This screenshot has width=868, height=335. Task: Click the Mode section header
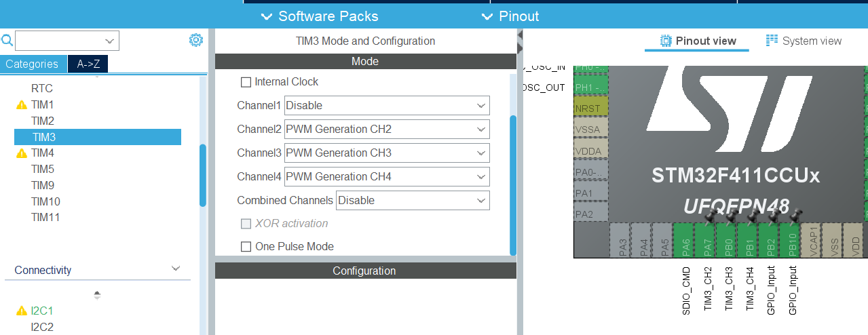point(365,61)
